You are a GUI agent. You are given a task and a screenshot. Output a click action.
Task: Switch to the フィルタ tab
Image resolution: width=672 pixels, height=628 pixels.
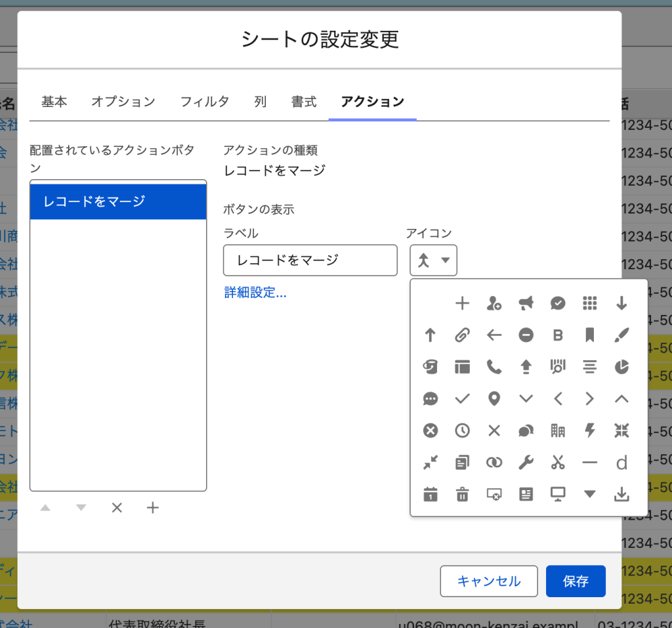tap(205, 102)
